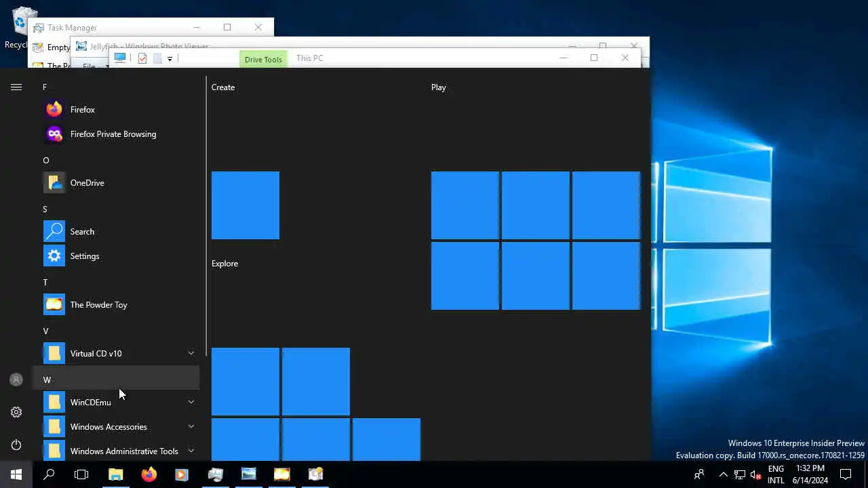The image size is (868, 488).
Task: Minimize the This PC window
Action: [x=563, y=58]
